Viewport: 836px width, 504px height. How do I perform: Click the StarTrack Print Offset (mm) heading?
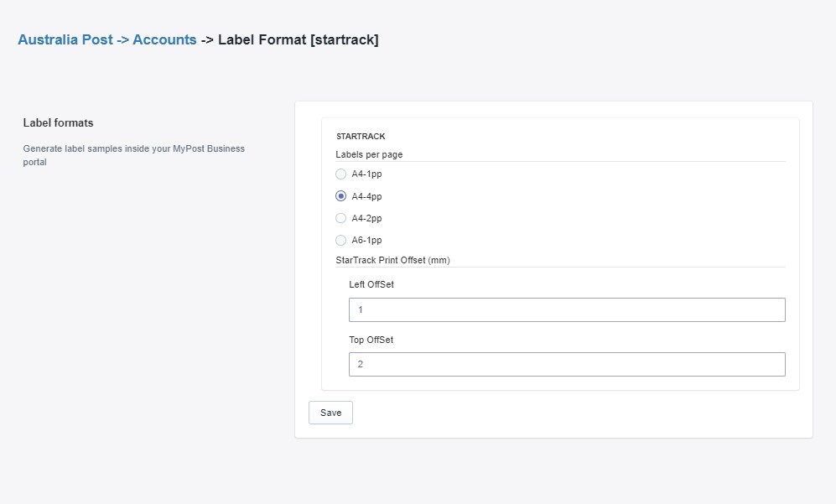tap(393, 260)
